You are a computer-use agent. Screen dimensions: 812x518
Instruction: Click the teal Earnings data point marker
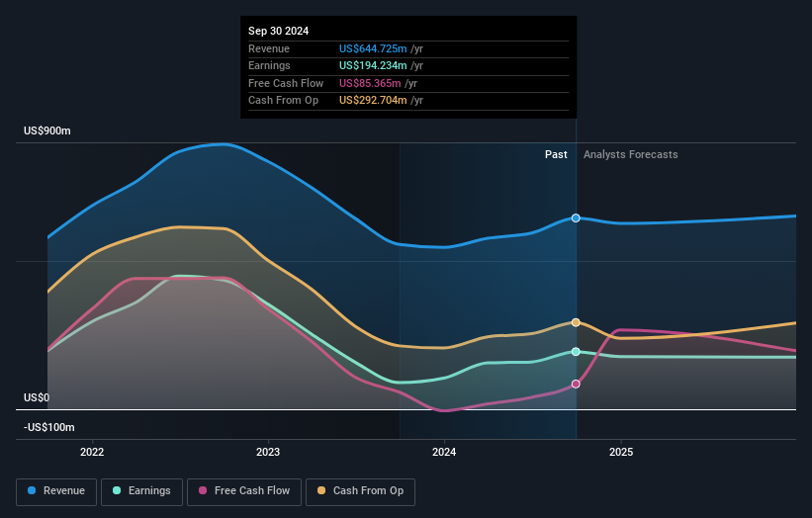pos(576,352)
